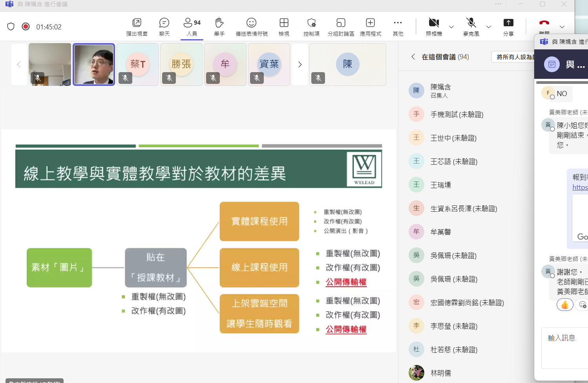Show next participants with right chevron
The height and width of the screenshot is (383, 588).
pyautogui.click(x=300, y=65)
